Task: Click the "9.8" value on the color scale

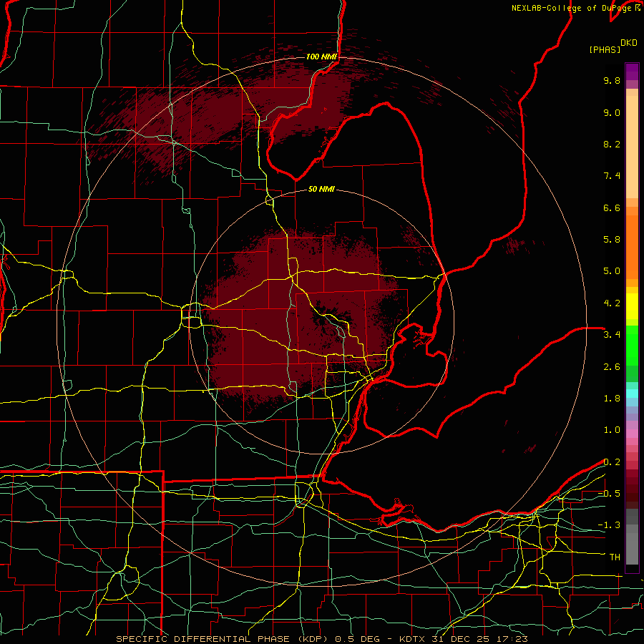Action: pos(612,80)
